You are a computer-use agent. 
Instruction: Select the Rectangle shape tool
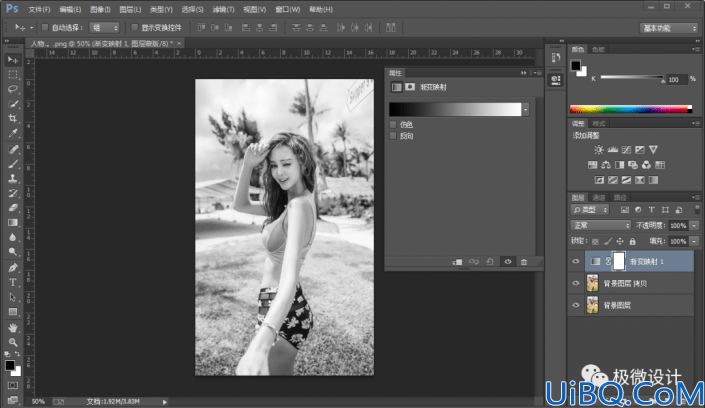click(13, 312)
